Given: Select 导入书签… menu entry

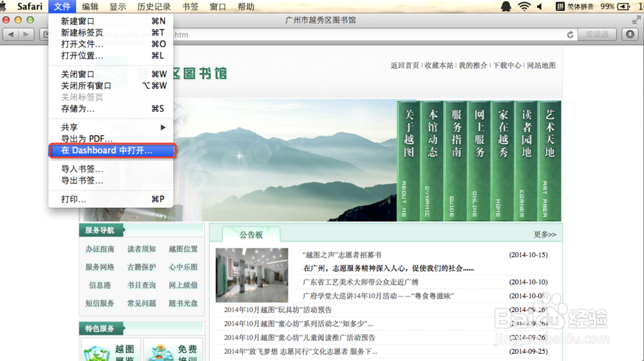Looking at the screenshot, I should click(111, 169).
